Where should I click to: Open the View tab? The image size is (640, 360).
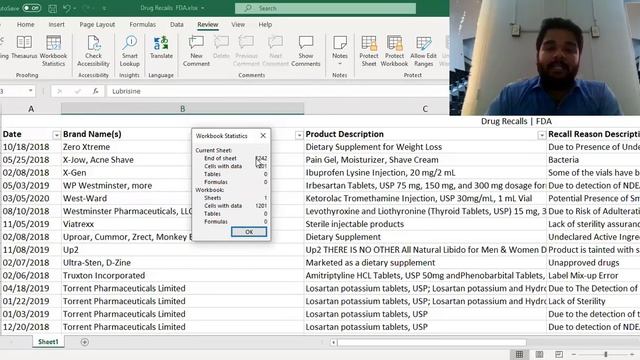[x=238, y=24]
